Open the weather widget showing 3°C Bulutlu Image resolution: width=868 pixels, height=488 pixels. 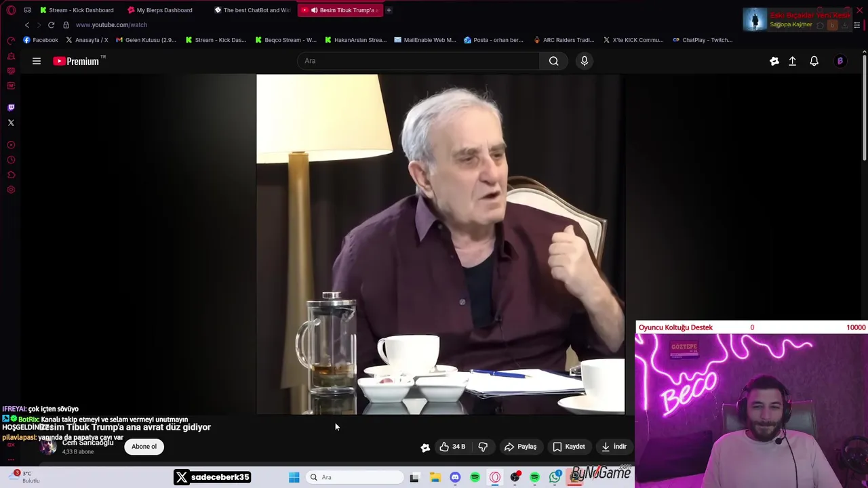click(x=24, y=477)
